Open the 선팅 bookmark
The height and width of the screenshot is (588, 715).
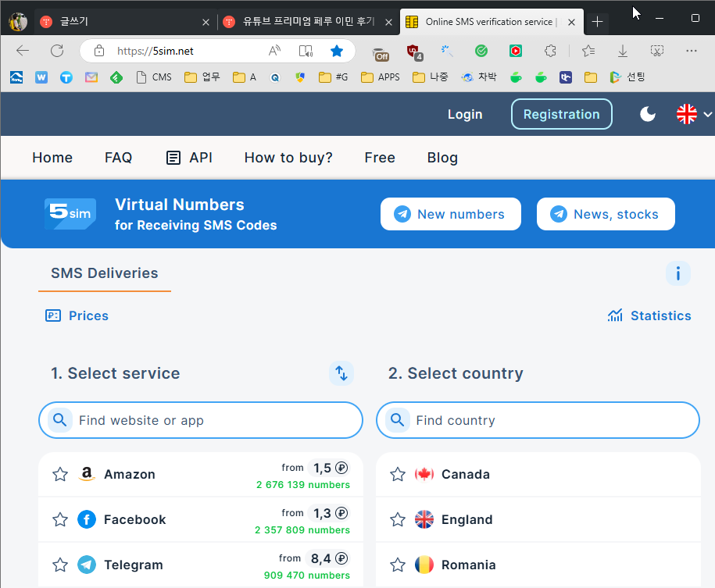[x=627, y=77]
